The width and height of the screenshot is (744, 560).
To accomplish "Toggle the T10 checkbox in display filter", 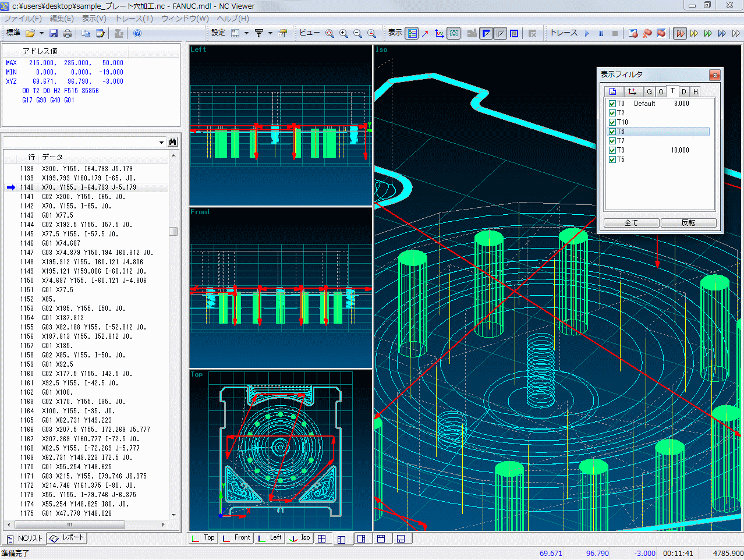I will pyautogui.click(x=612, y=122).
